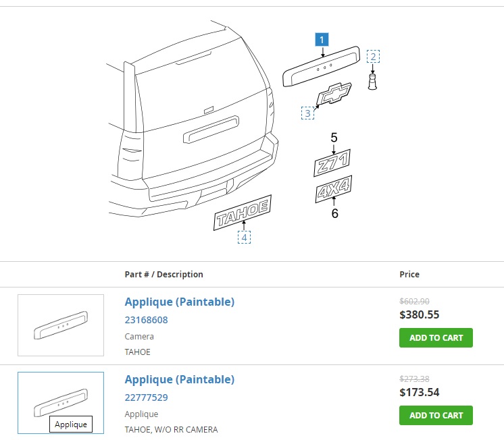Select callout number 1 in the diagram
504x440 pixels.
pos(322,40)
